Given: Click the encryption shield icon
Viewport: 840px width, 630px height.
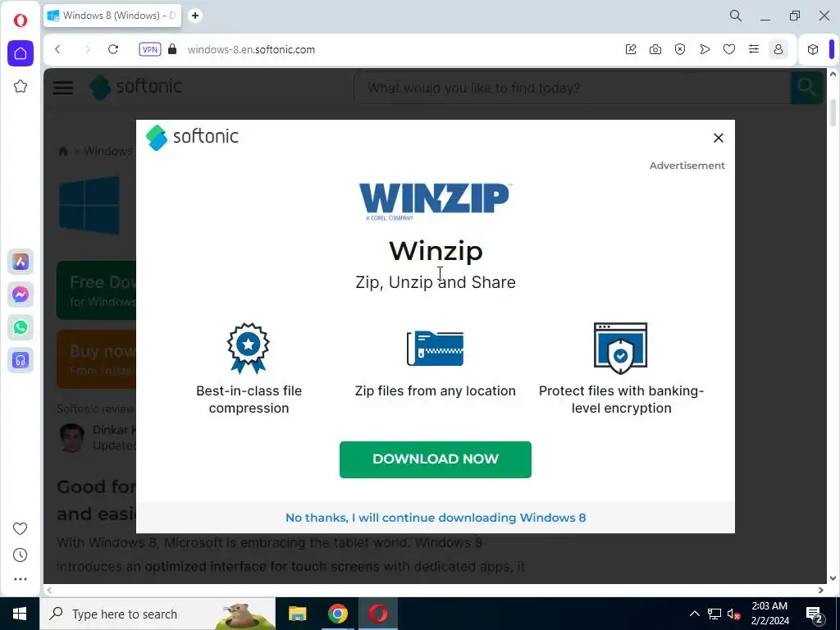Looking at the screenshot, I should (x=620, y=348).
